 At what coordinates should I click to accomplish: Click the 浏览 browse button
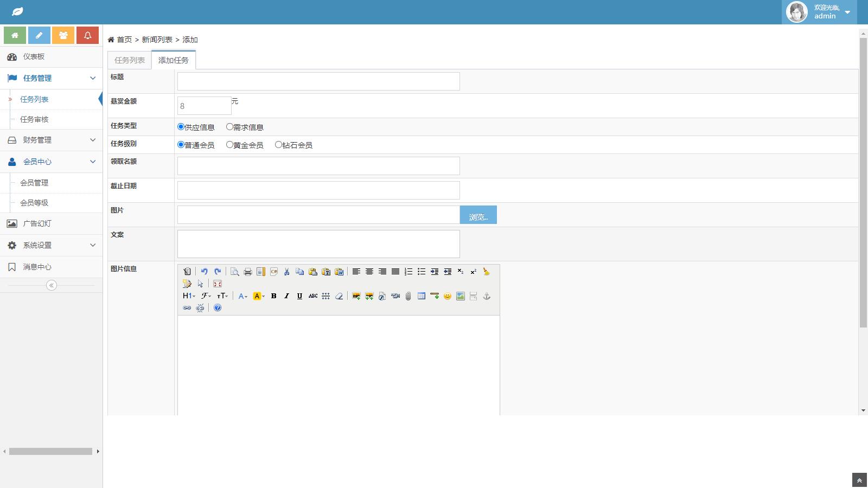point(478,215)
